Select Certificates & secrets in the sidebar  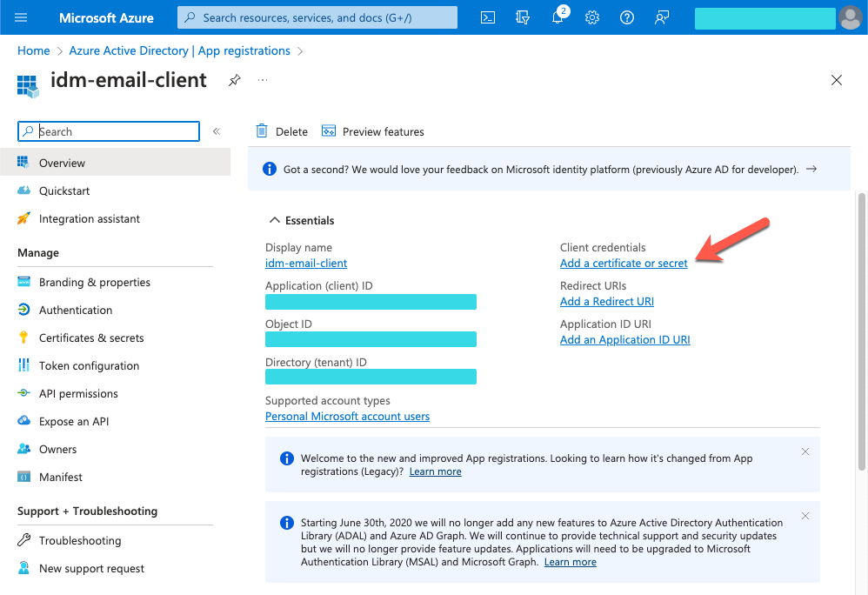click(x=90, y=338)
